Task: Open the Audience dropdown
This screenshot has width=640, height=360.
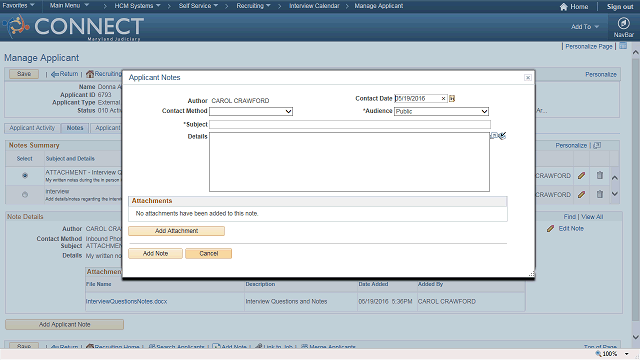Action: tap(441, 111)
